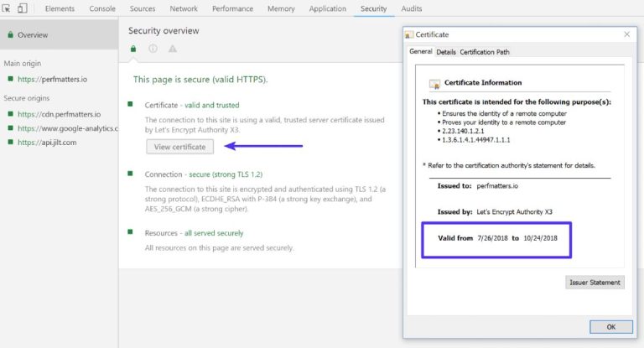Click the info circle filter icon
Image resolution: width=644 pixels, height=348 pixels.
(x=153, y=49)
